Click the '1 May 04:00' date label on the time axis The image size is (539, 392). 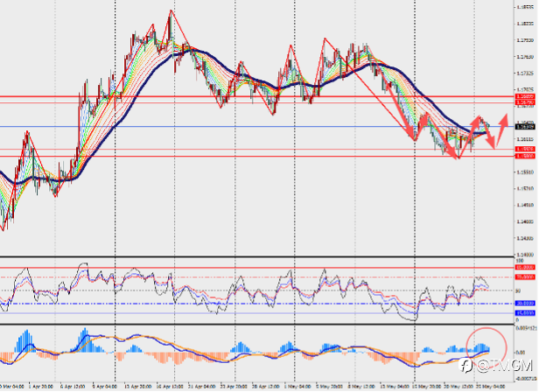(297, 387)
